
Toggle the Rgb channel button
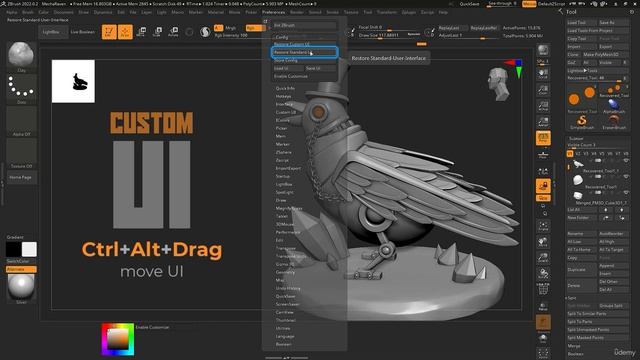point(255,28)
